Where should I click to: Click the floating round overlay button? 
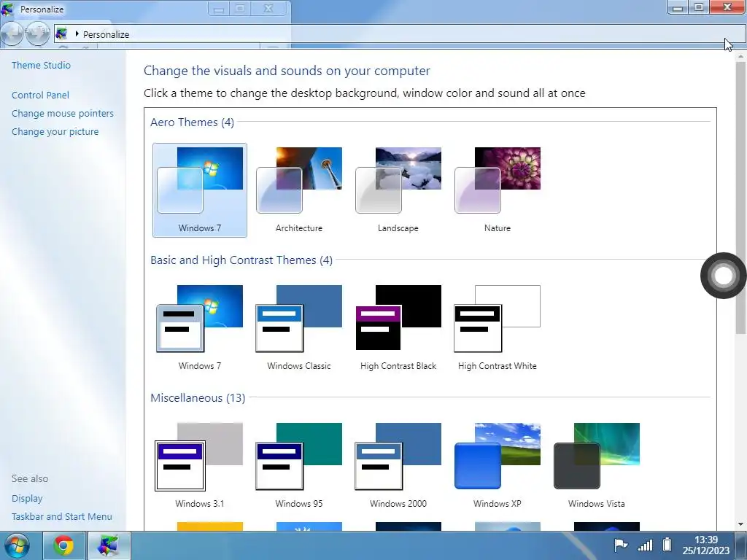pyautogui.click(x=723, y=275)
